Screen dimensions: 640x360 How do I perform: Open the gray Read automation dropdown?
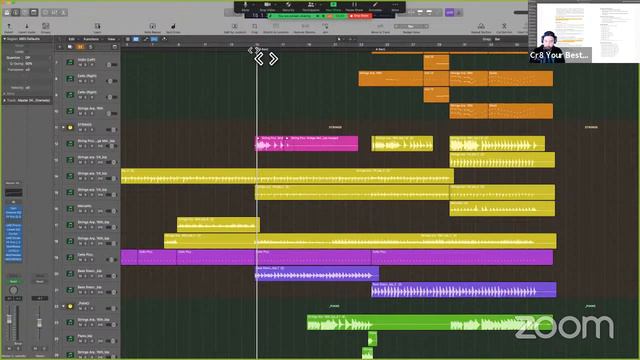pos(40,282)
